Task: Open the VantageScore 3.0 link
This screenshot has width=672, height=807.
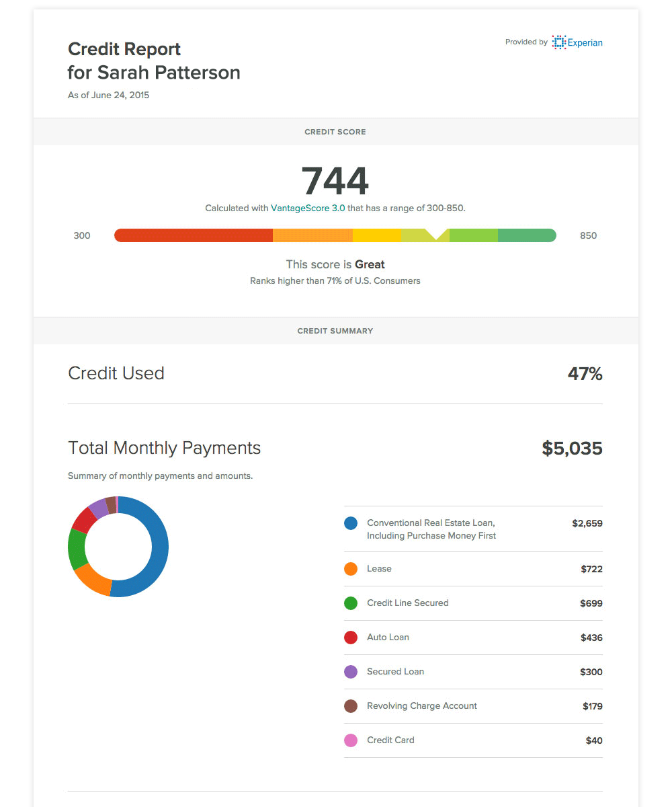Action: click(308, 208)
